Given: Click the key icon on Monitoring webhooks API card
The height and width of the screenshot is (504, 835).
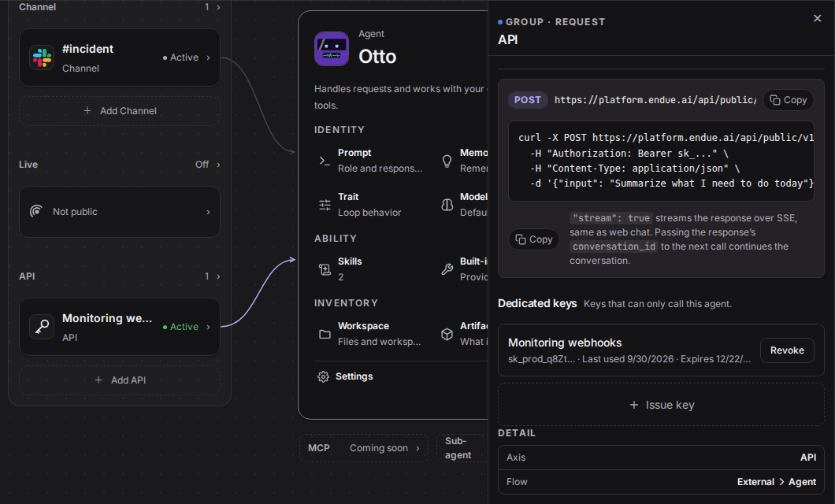Looking at the screenshot, I should (x=42, y=327).
